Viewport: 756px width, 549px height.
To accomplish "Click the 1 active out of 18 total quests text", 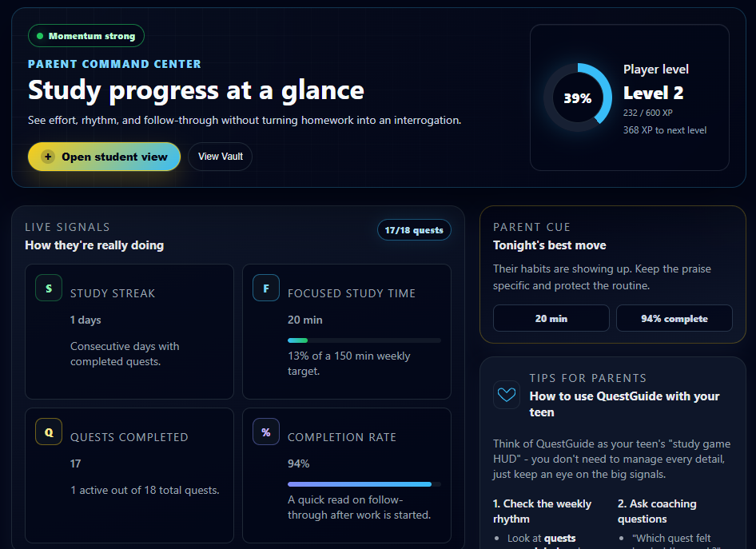I will point(145,490).
